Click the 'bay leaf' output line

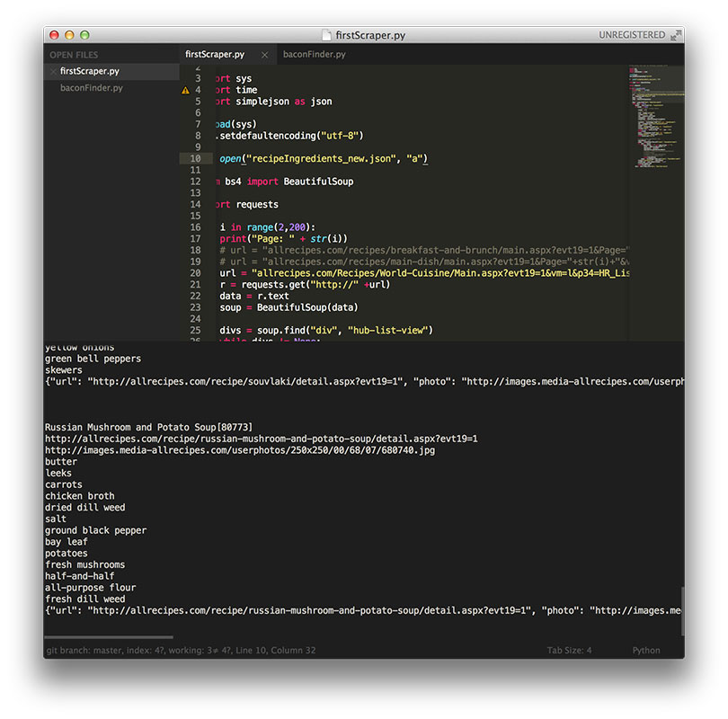[x=66, y=542]
